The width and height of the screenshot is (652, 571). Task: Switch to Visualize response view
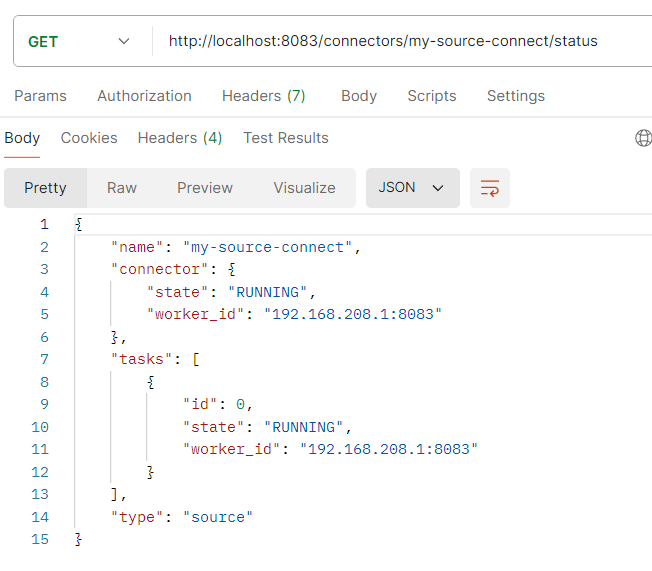click(304, 188)
